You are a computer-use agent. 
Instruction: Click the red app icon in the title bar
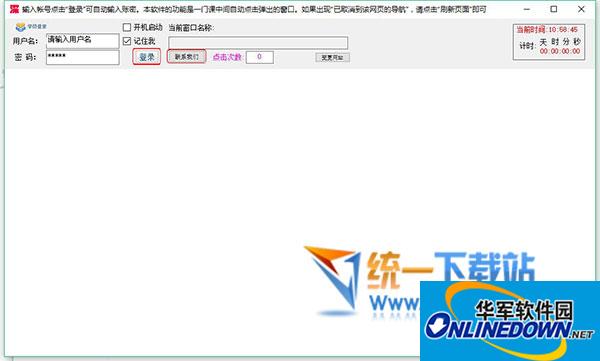(14, 9)
